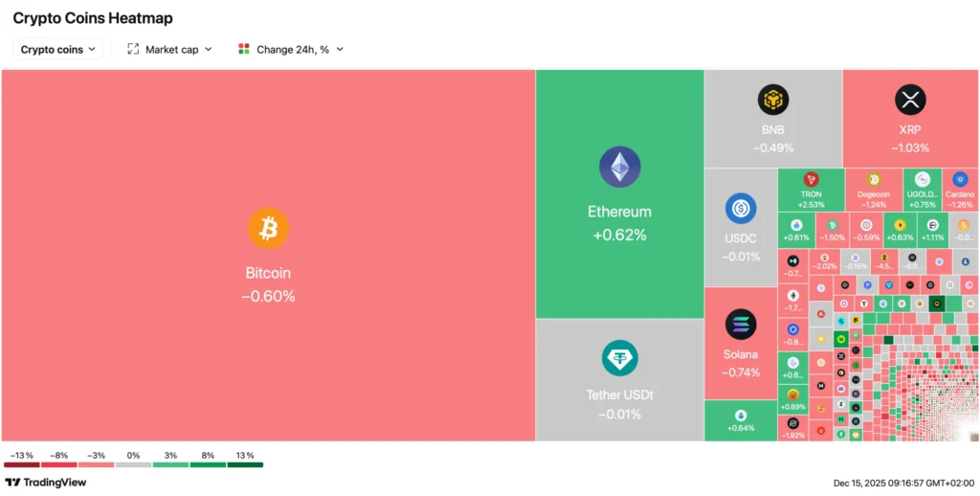Click the USDC coin icon
This screenshot has height=496, width=980.
pyautogui.click(x=741, y=208)
